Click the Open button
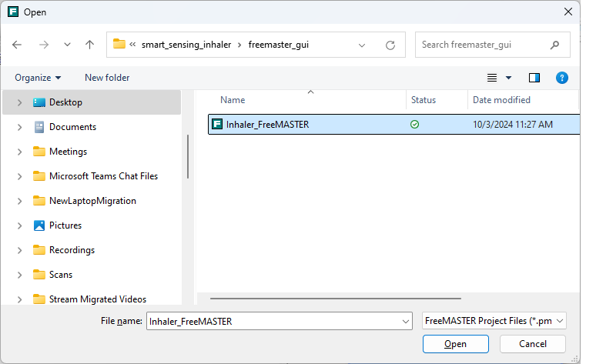 click(456, 344)
